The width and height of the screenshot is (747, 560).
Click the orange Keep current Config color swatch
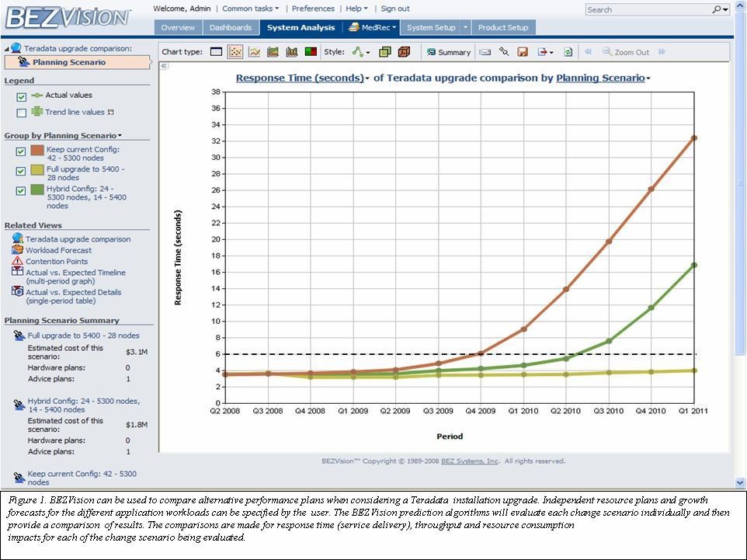36,151
